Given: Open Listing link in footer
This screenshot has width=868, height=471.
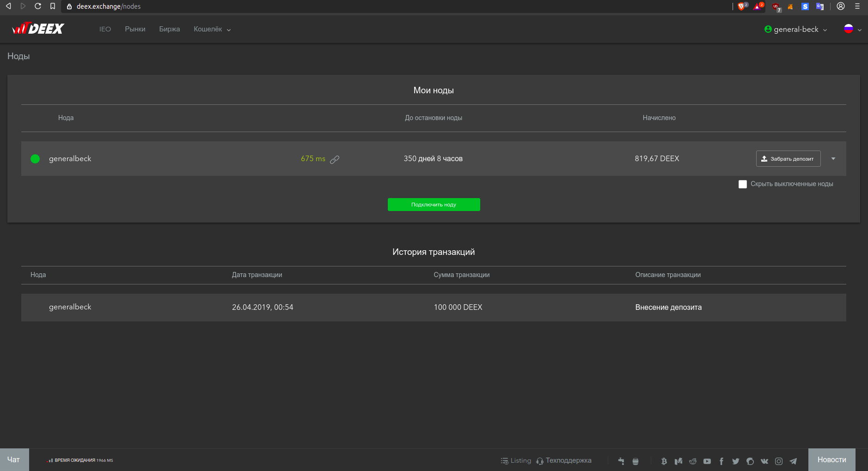Looking at the screenshot, I should coord(516,461).
